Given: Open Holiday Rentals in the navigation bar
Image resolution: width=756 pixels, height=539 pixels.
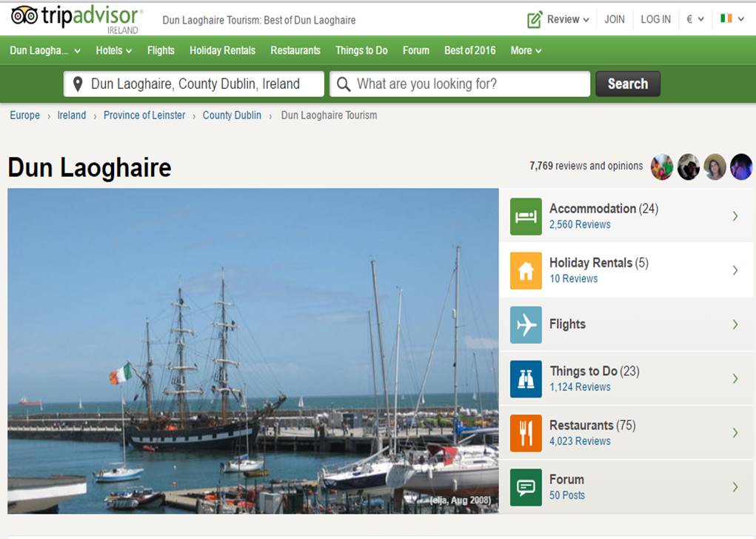Looking at the screenshot, I should (x=222, y=50).
